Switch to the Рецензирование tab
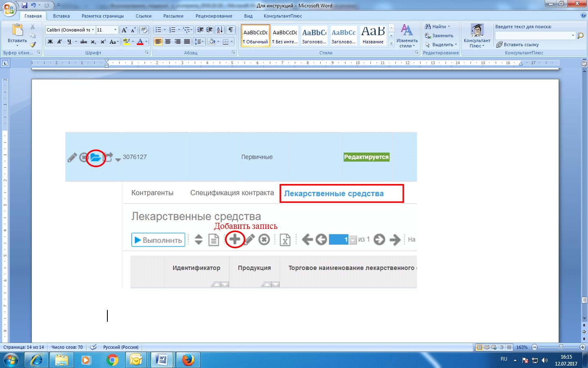This screenshot has width=588, height=368. [x=214, y=16]
